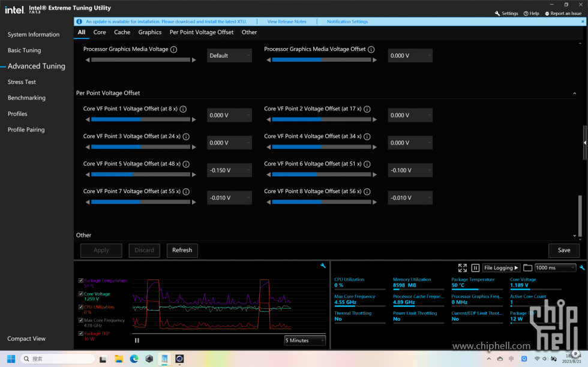Show info for Core VF Point 6
The width and height of the screenshot is (588, 367).
[x=367, y=164]
